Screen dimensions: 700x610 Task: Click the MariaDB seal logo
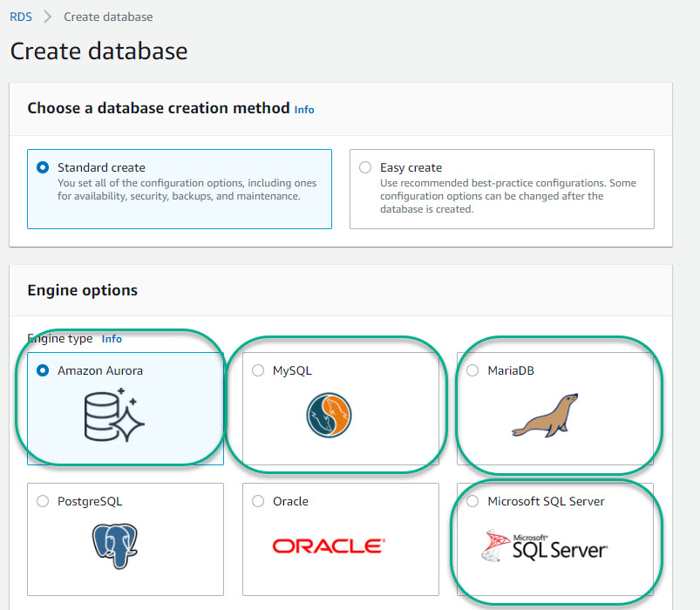545,415
